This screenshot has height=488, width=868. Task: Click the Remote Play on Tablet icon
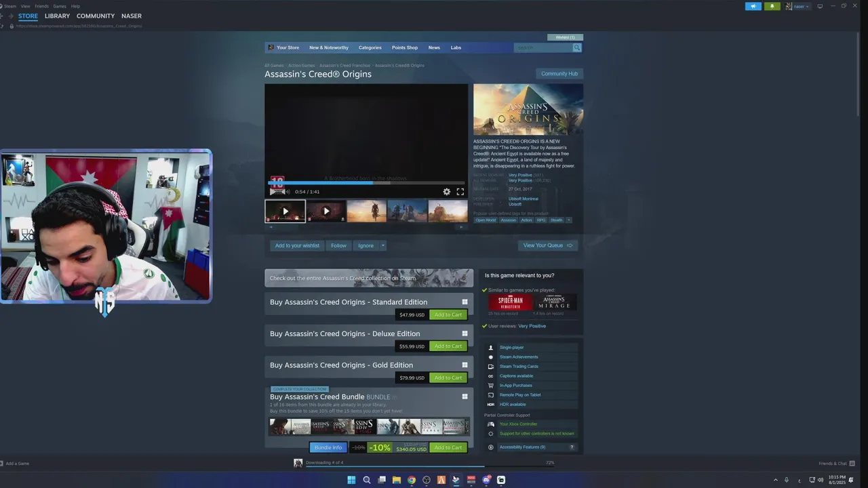tap(491, 395)
